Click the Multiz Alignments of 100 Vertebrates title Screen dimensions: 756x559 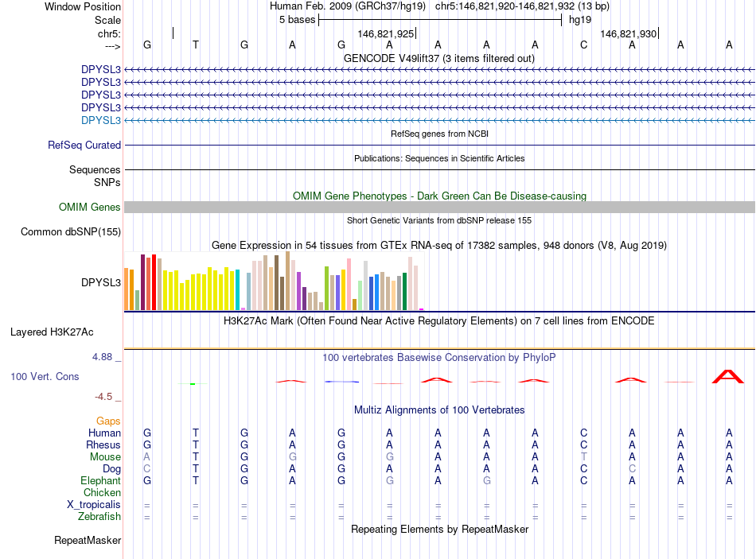[439, 410]
